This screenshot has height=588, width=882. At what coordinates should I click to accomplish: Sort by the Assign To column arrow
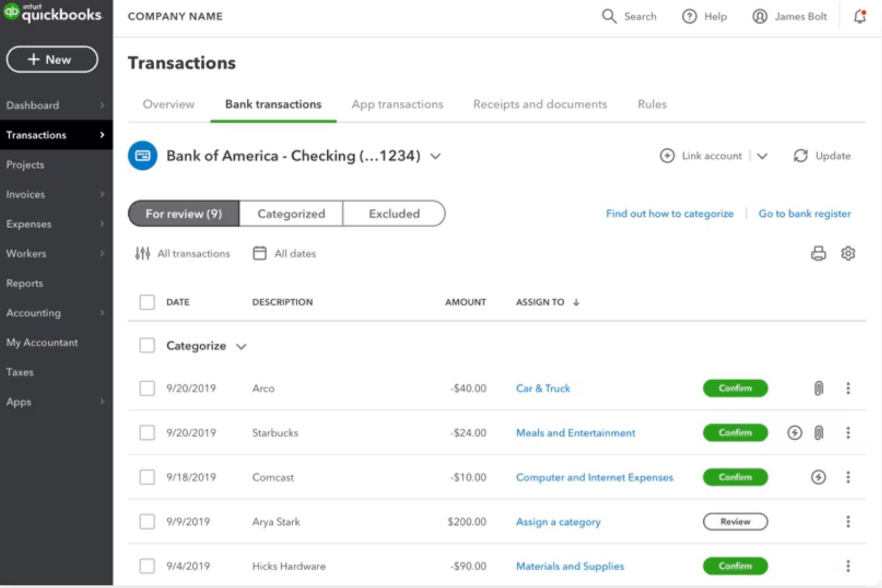[576, 302]
